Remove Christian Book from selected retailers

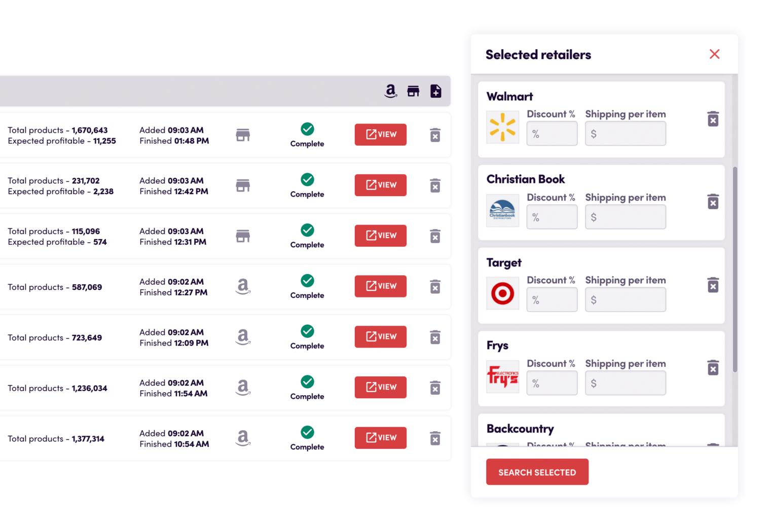[x=713, y=202]
